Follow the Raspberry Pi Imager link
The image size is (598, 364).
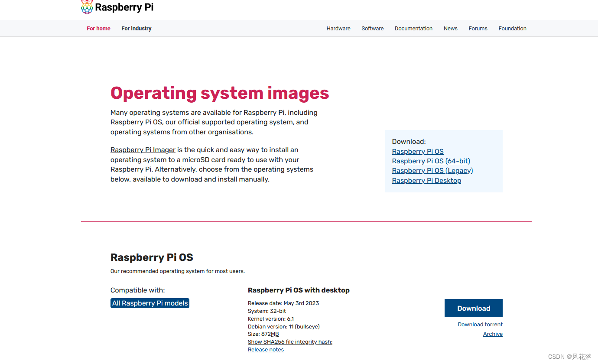pos(143,150)
